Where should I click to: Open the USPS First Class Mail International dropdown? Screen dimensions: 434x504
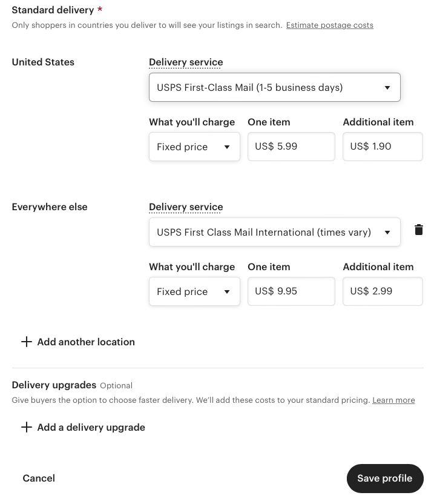coord(275,232)
